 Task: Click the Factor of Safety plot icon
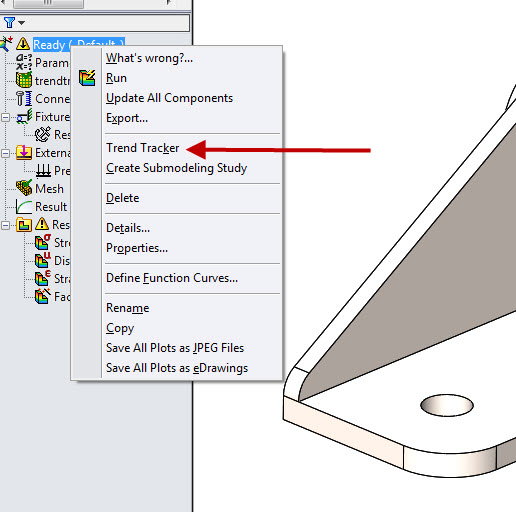click(43, 296)
